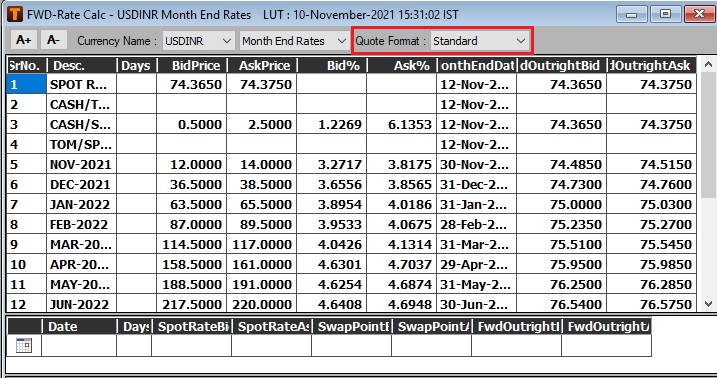Click outright ask 76.2850 in MAY row
This screenshot has height=378, width=717.
coord(652,284)
